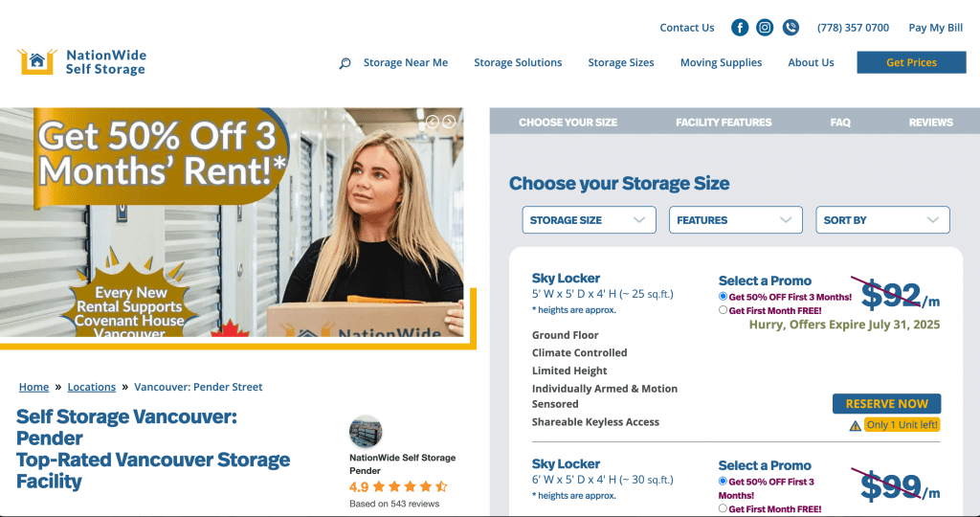980x517 pixels.
Task: Open Storage Sizes menu
Action: coord(620,62)
